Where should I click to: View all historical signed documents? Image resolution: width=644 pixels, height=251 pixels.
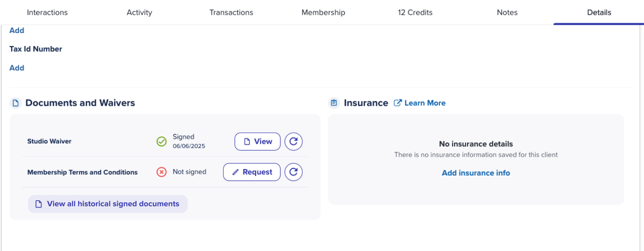tap(108, 204)
